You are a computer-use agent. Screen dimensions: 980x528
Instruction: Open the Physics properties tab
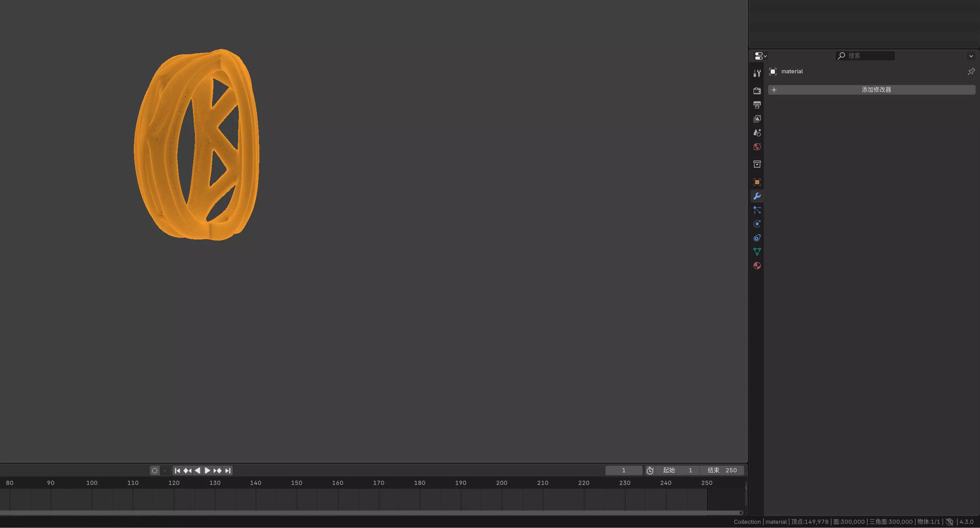point(757,224)
